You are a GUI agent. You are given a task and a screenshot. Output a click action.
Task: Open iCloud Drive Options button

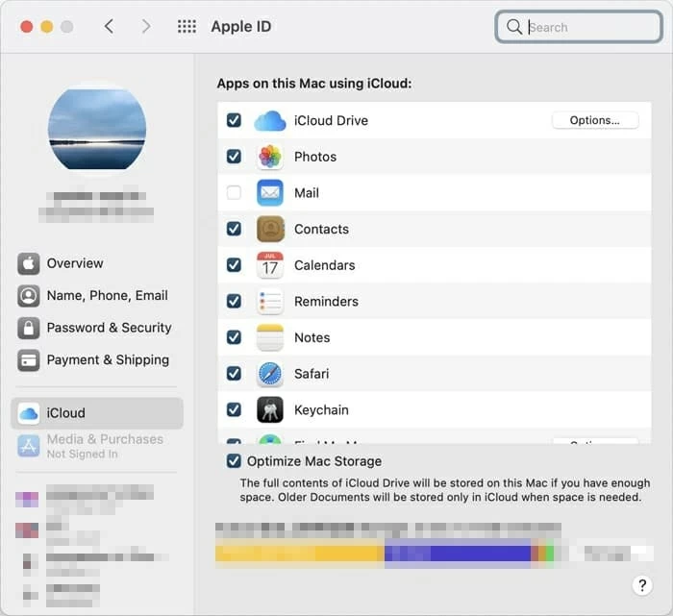click(594, 120)
